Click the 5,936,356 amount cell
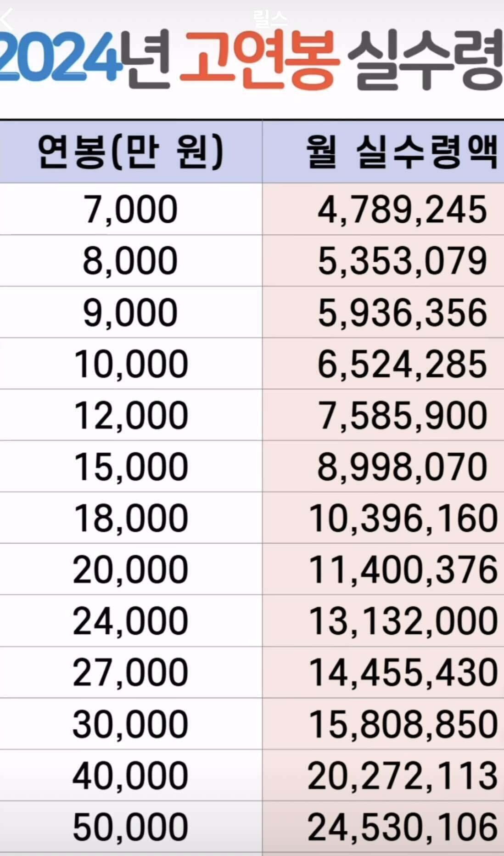504x856 pixels. [x=383, y=312]
